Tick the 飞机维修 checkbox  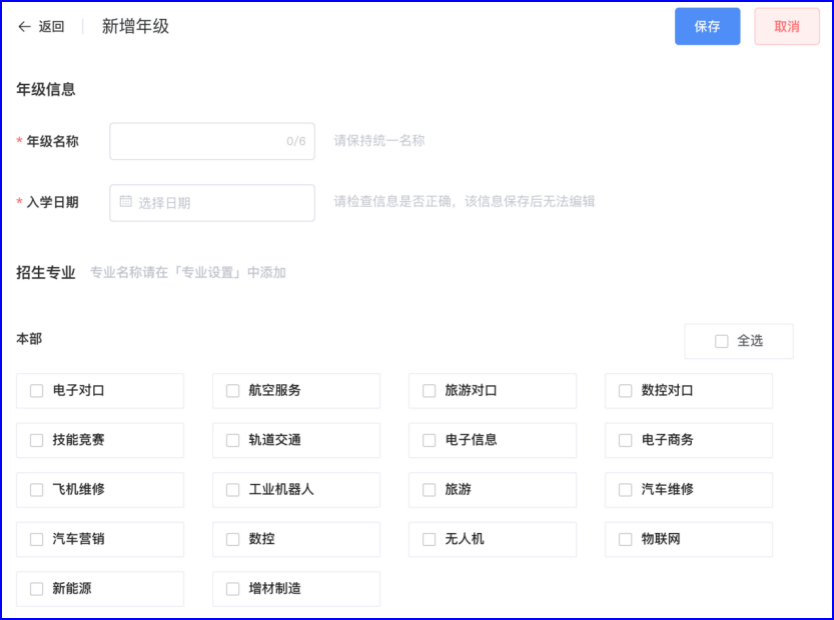[x=36, y=489]
